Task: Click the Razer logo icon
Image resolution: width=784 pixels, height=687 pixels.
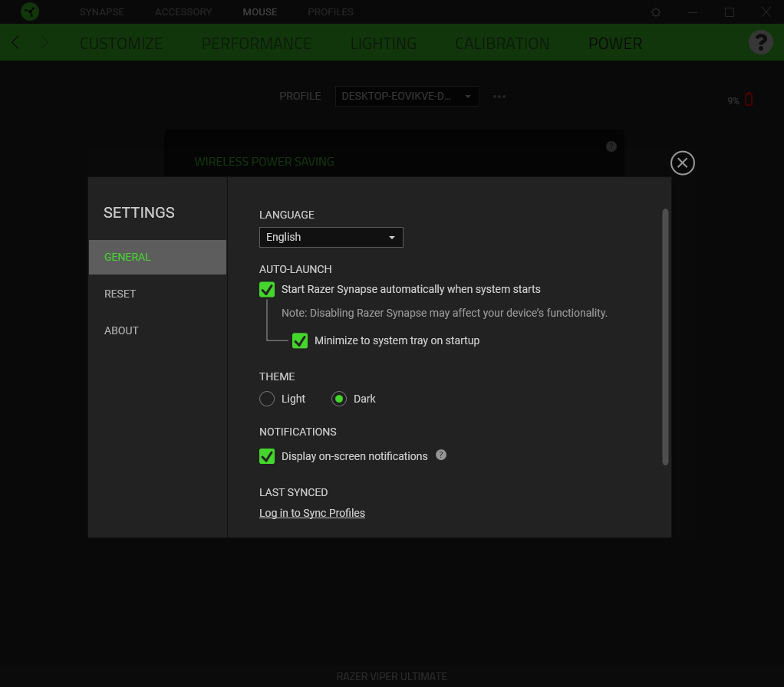Action: coord(30,12)
